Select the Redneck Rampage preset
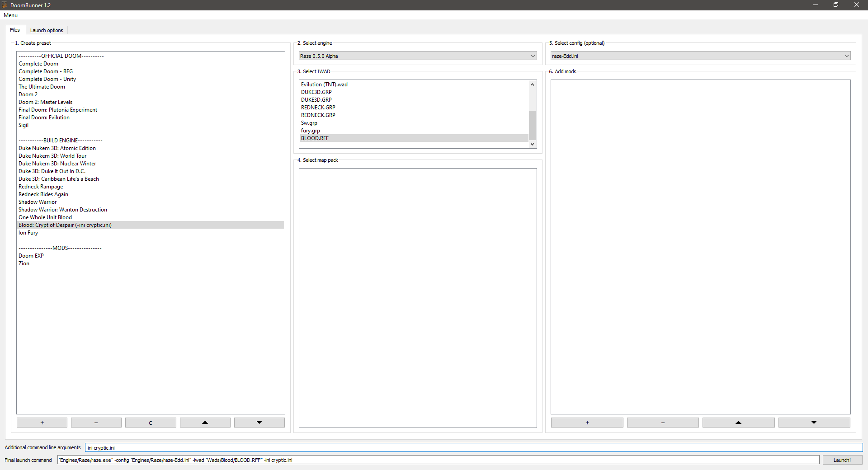Image resolution: width=868 pixels, height=470 pixels. tap(151, 187)
